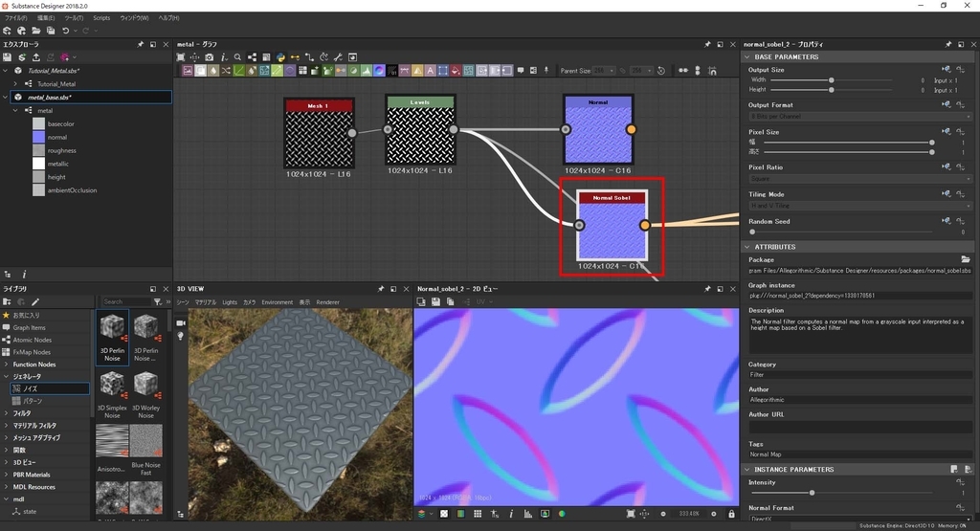Select the Levels node in graph

click(x=420, y=129)
